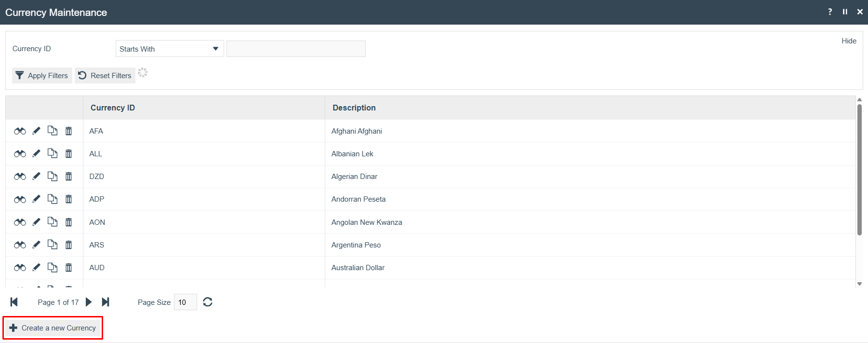Edit the ALL Albanian Lek currency
The height and width of the screenshot is (343, 868).
[36, 153]
